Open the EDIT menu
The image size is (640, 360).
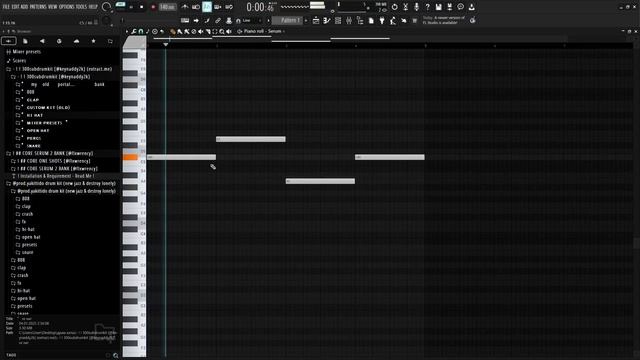pyautogui.click(x=16, y=7)
